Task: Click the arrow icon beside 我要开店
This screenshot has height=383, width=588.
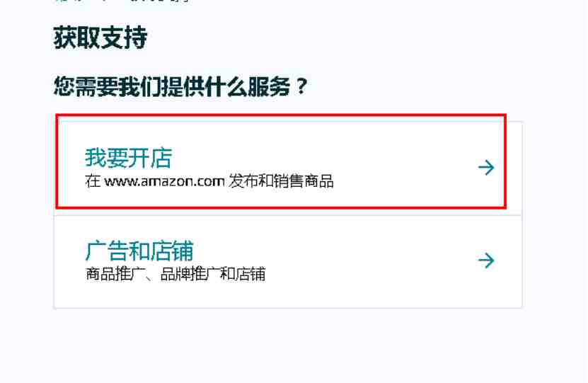Action: (x=486, y=168)
